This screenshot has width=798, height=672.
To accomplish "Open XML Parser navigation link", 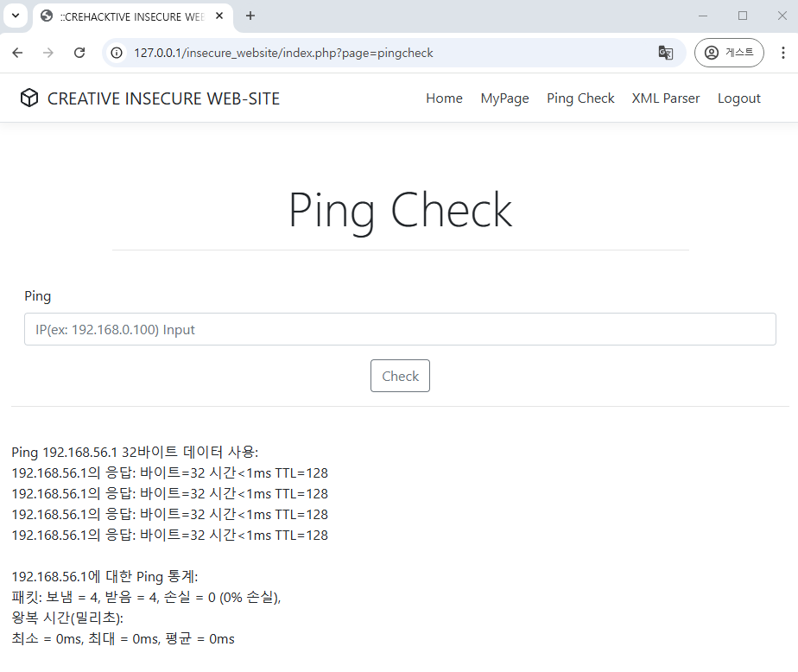I will click(666, 98).
